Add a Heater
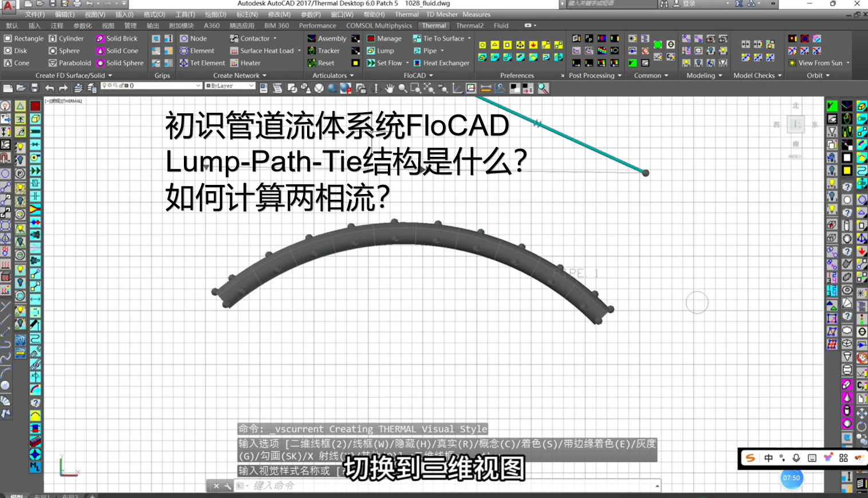The height and width of the screenshot is (498, 868). point(245,63)
